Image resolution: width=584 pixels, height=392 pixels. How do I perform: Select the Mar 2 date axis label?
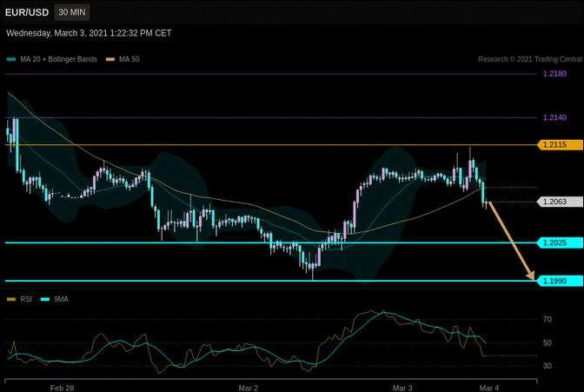pyautogui.click(x=248, y=388)
